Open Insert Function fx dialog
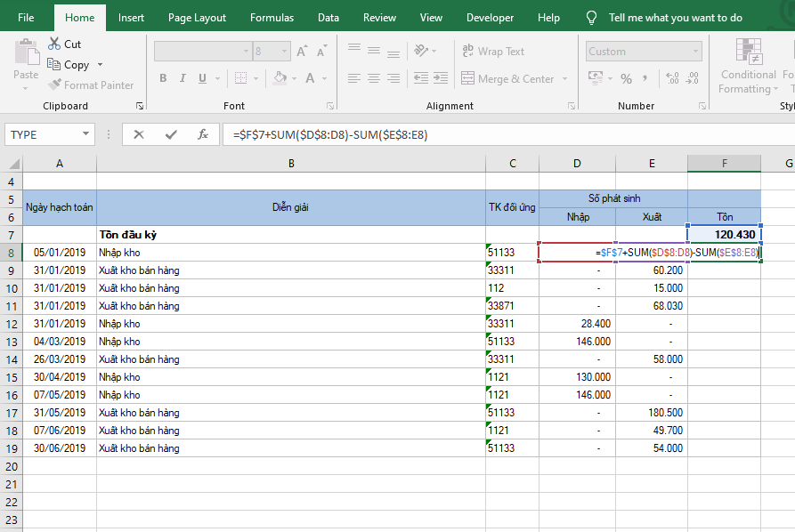The height and width of the screenshot is (532, 795). 203,134
